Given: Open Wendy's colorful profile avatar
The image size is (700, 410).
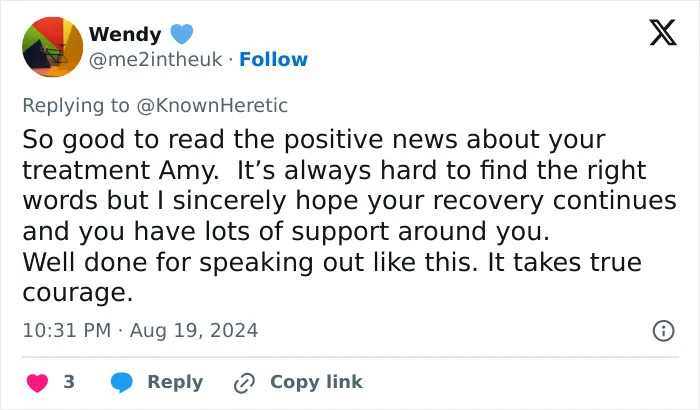Looking at the screenshot, I should tap(53, 47).
